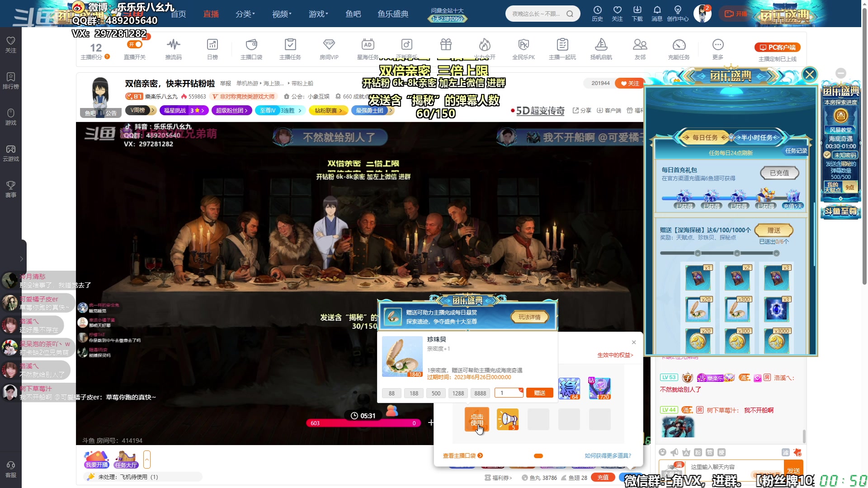Open the 更多 more tools icon
The width and height of the screenshot is (868, 488).
[718, 49]
